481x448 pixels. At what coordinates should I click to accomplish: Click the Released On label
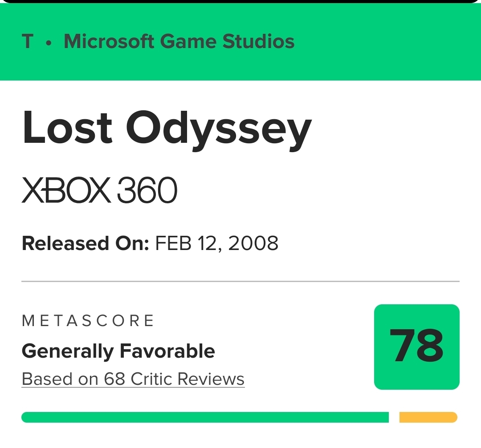(85, 243)
